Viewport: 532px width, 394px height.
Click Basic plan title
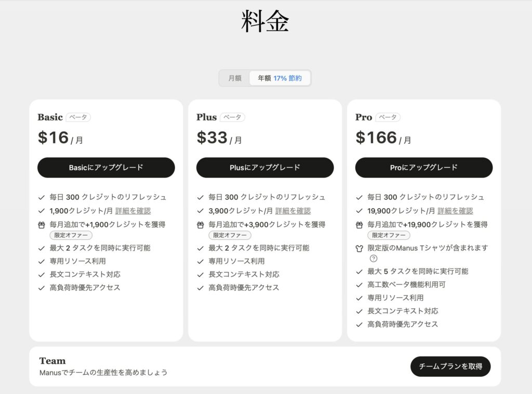pyautogui.click(x=50, y=117)
